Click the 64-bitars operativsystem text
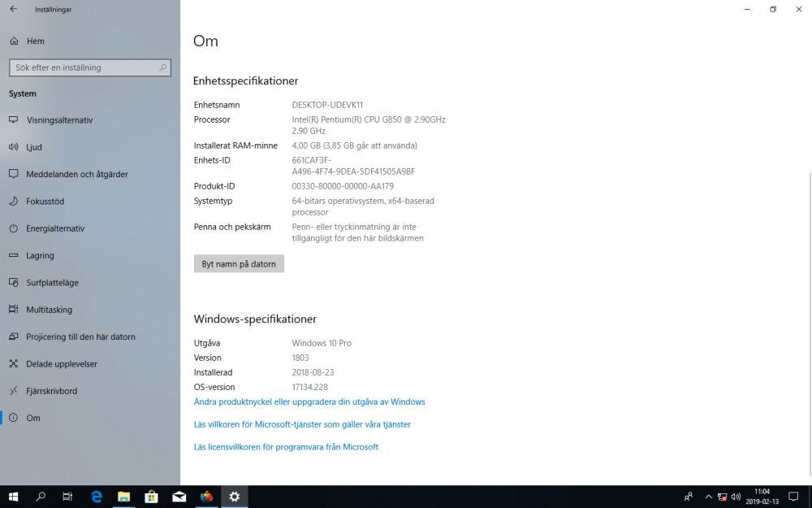 coord(363,206)
